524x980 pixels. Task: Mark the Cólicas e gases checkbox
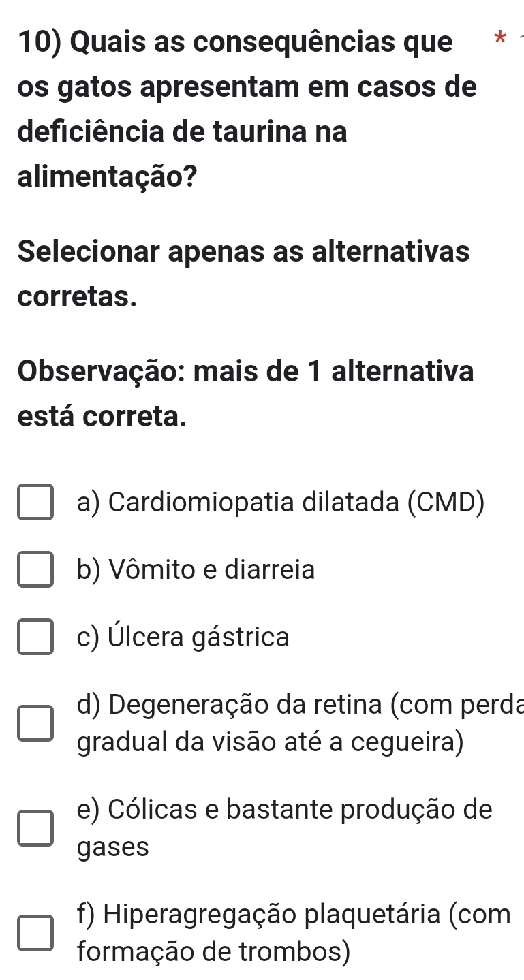(35, 828)
